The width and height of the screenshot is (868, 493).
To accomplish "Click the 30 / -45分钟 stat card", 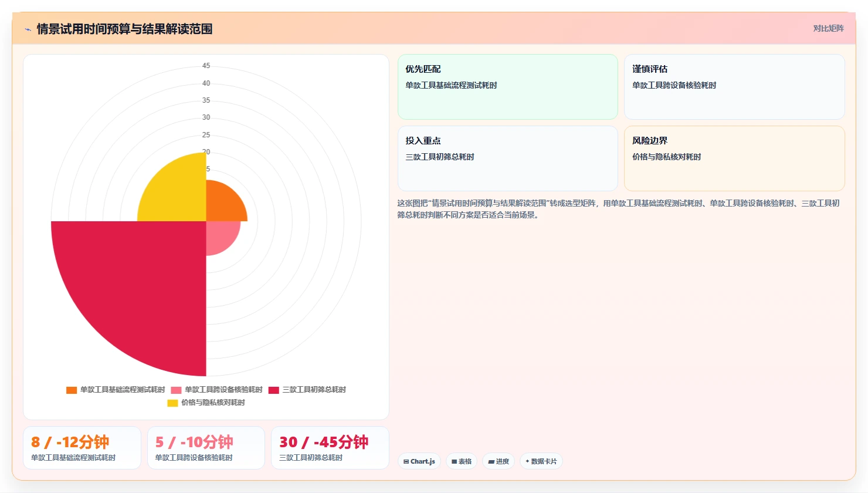I will 330,448.
